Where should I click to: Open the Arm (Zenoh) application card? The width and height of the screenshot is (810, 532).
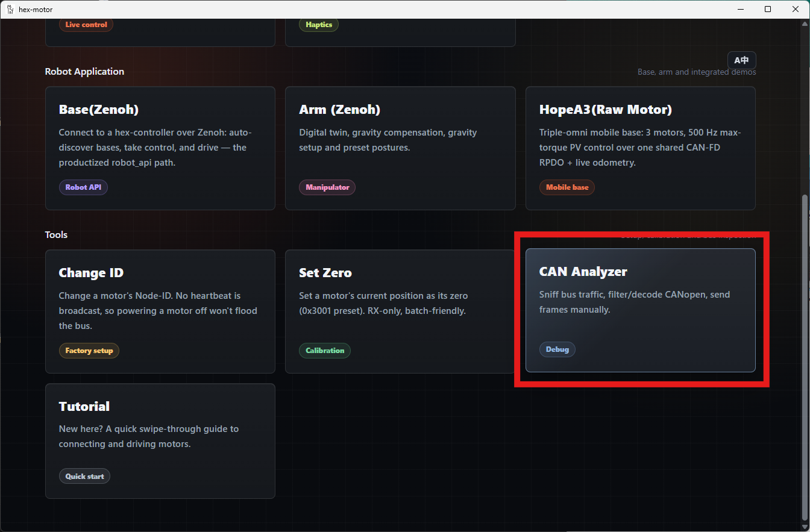coord(400,148)
